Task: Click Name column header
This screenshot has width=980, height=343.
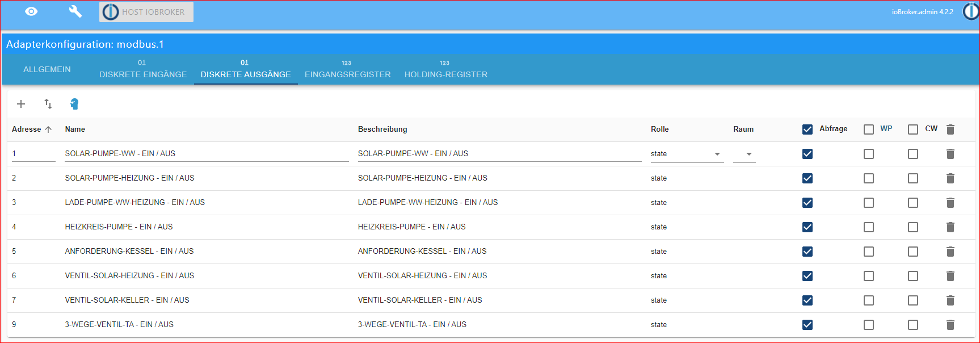Action: pos(75,129)
